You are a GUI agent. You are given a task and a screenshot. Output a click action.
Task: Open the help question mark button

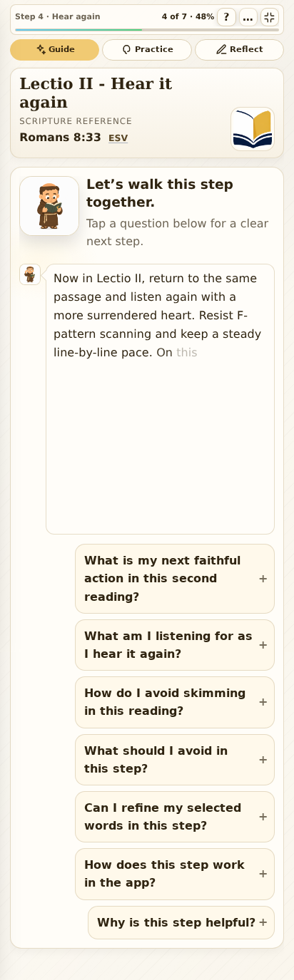226,17
